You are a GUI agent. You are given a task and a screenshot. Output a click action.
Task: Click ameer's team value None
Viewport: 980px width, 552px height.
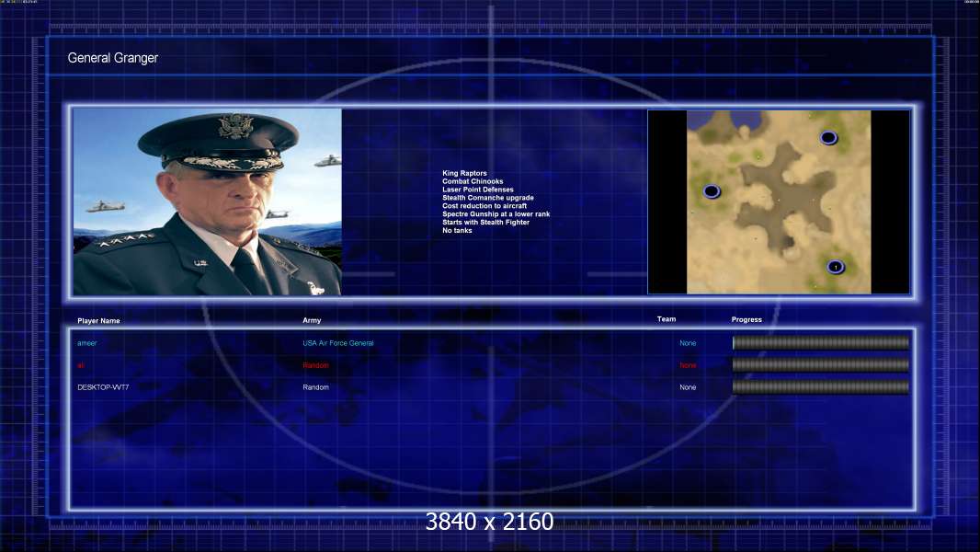[688, 343]
